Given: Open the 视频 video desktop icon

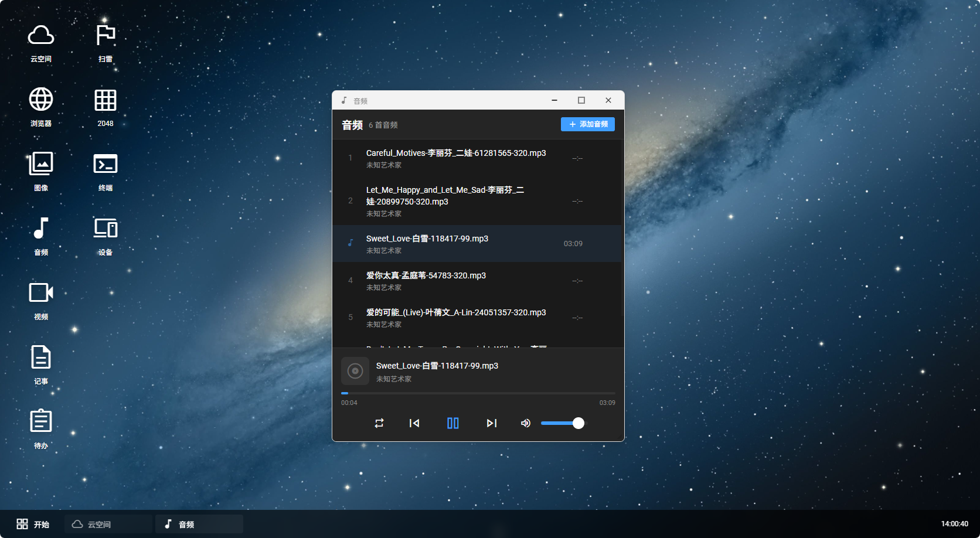Looking at the screenshot, I should [x=41, y=301].
